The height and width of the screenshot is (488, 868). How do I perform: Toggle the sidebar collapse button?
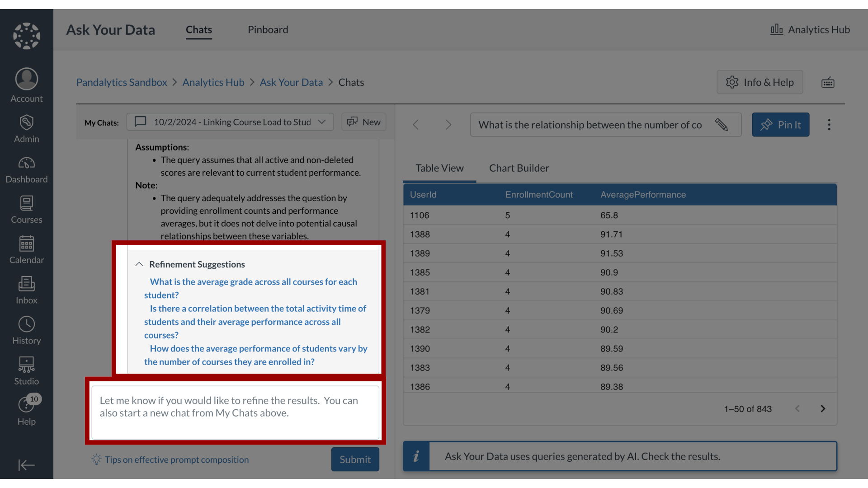pyautogui.click(x=26, y=465)
